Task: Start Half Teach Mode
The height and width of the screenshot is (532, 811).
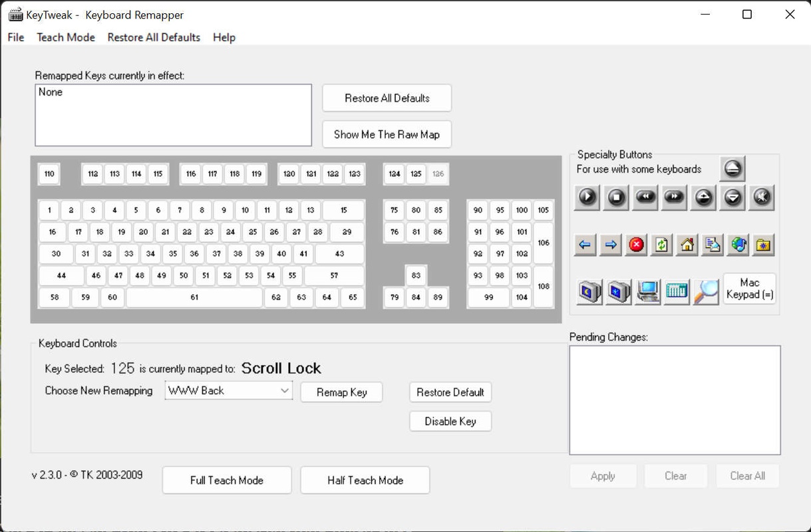Action: [x=365, y=480]
